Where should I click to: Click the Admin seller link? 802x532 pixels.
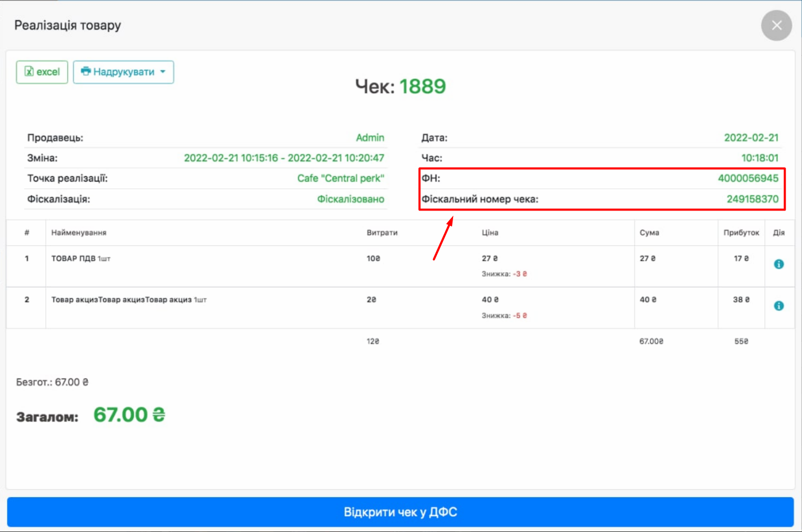click(x=370, y=137)
